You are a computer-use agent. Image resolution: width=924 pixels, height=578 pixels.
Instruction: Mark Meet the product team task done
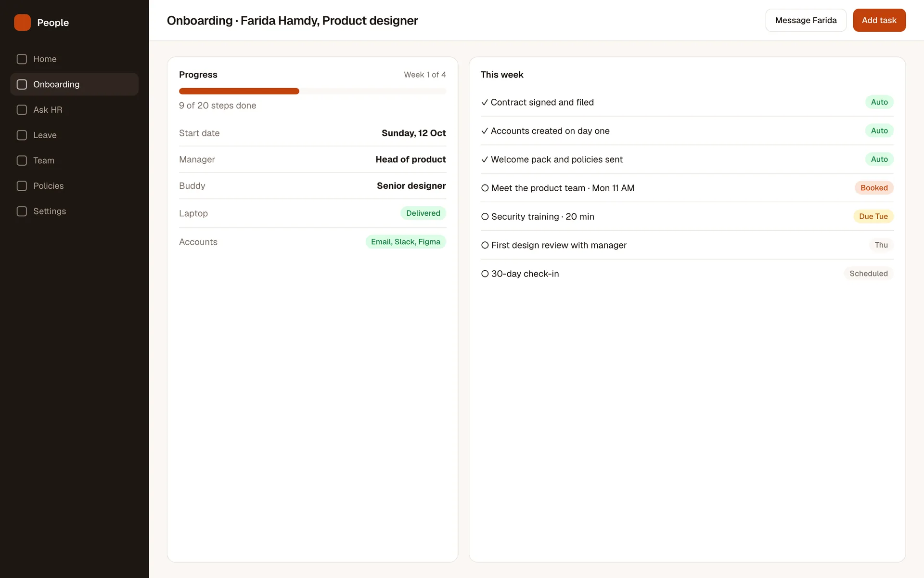485,188
